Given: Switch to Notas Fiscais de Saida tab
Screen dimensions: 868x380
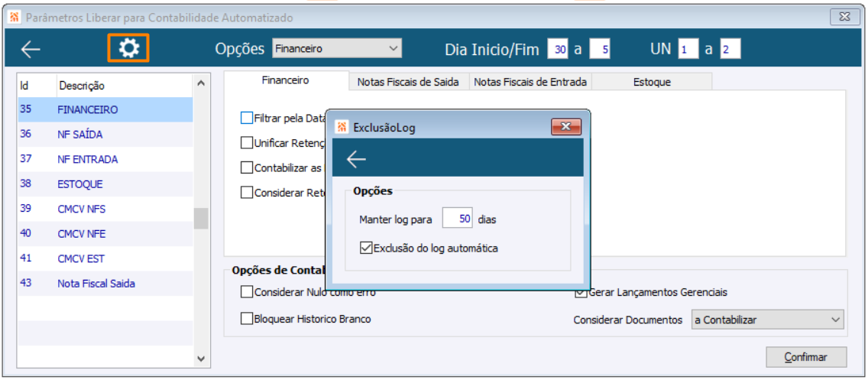Looking at the screenshot, I should click(408, 82).
